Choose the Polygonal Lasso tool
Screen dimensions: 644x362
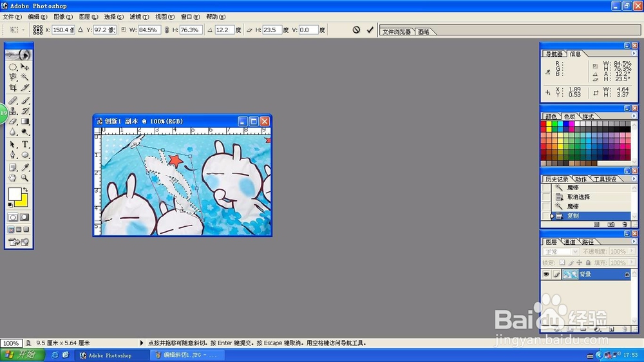point(13,77)
